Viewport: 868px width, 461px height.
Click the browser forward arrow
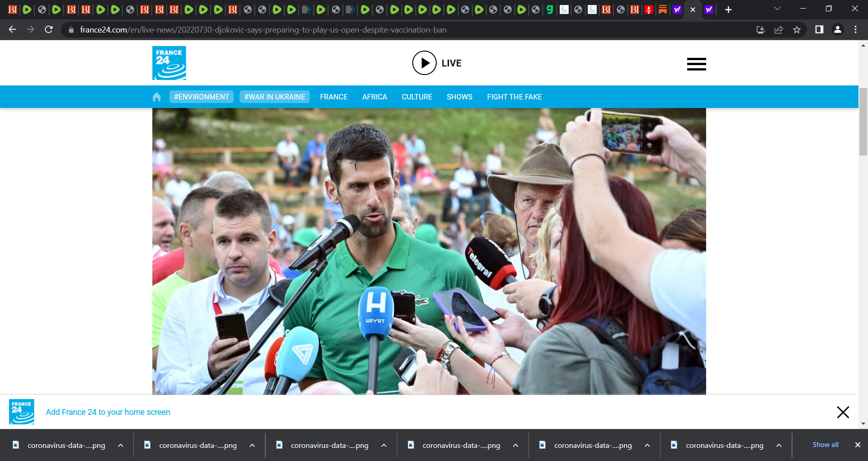coord(30,29)
